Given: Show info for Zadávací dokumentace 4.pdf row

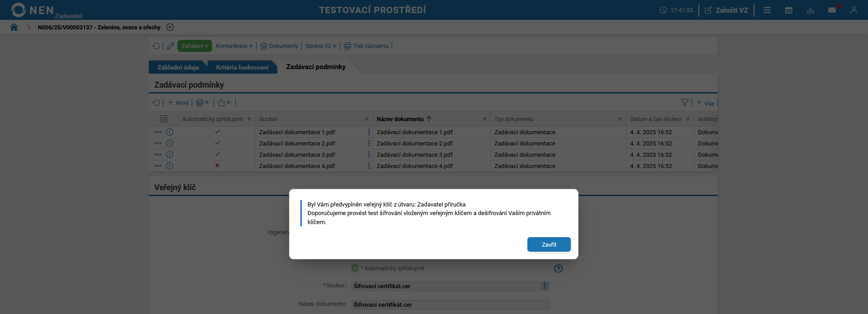Looking at the screenshot, I should (170, 166).
